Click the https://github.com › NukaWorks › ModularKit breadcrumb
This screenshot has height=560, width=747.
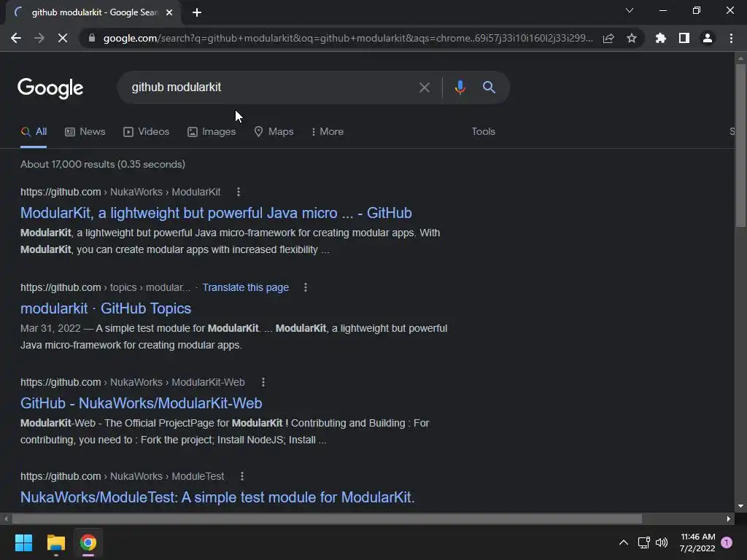120,192
